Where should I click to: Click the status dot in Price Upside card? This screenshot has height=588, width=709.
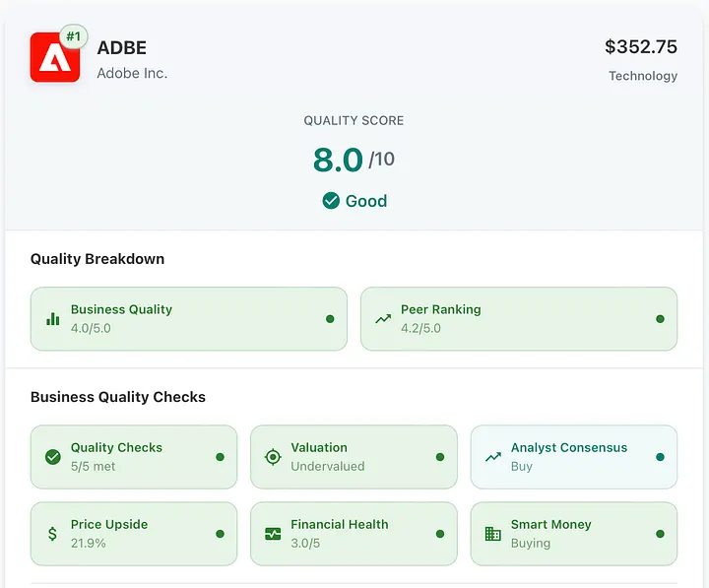click(x=221, y=534)
